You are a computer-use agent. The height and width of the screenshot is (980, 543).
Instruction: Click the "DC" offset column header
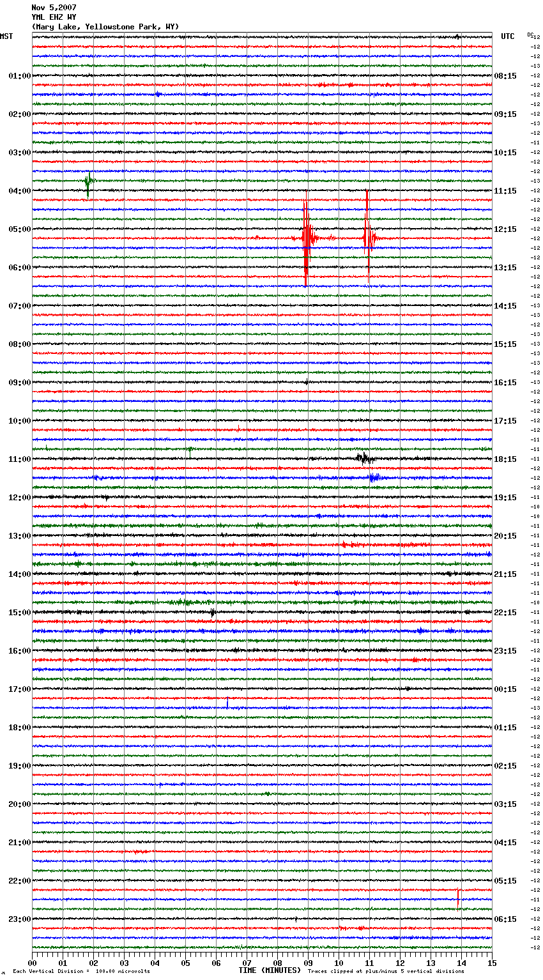coord(530,34)
